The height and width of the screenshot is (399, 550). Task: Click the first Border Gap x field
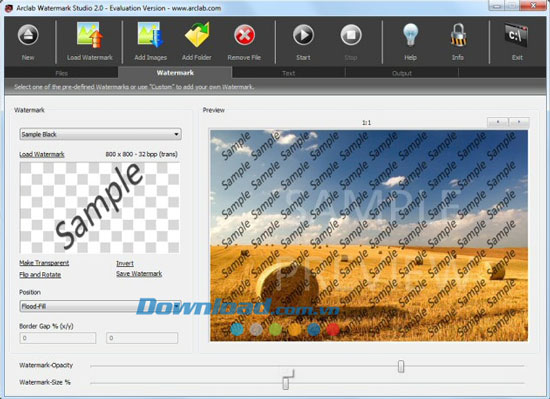click(x=58, y=338)
